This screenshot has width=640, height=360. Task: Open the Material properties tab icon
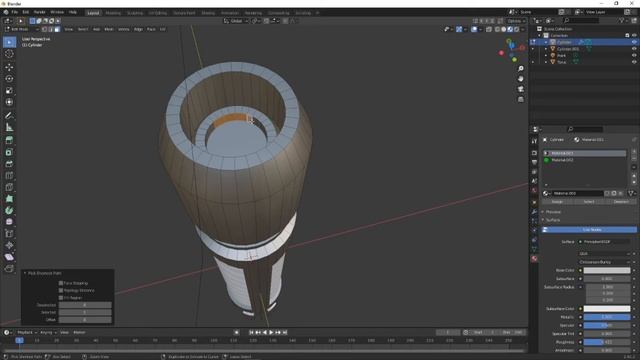click(534, 259)
